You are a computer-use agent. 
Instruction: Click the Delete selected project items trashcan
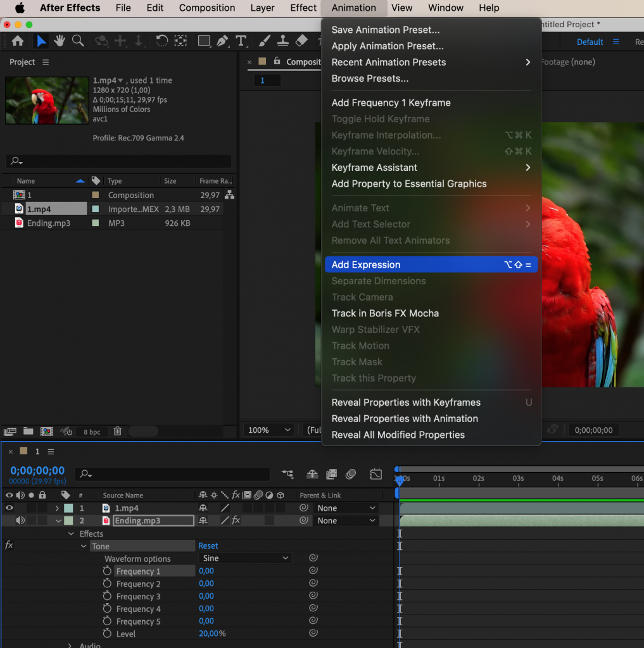click(x=118, y=431)
